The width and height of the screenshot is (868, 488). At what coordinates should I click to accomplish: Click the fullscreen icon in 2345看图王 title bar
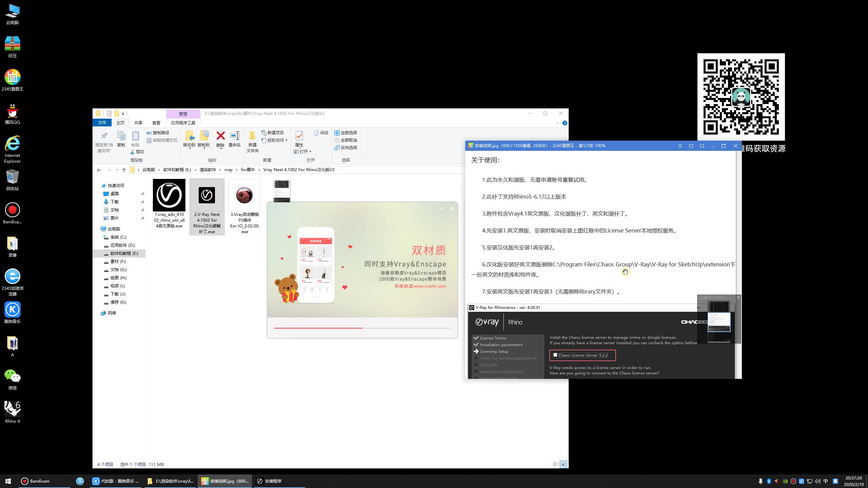702,146
